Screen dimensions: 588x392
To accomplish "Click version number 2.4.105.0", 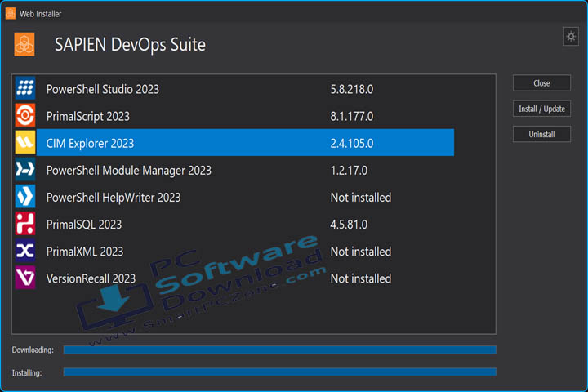I will 352,143.
